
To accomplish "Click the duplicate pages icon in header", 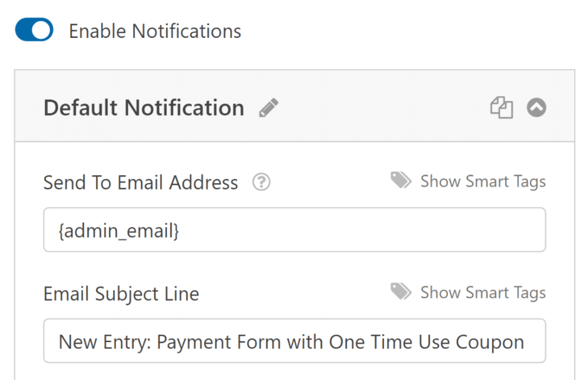I will [502, 107].
